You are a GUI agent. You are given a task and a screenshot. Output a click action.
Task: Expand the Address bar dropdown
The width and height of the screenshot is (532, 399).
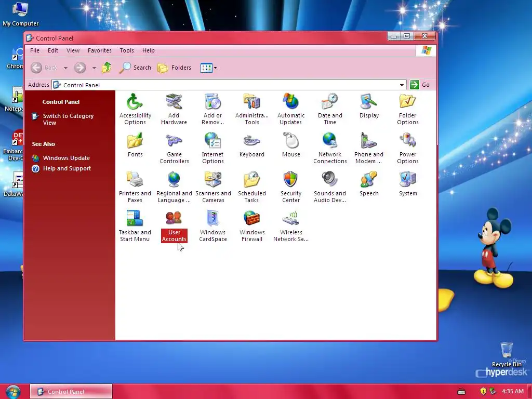[x=402, y=85]
